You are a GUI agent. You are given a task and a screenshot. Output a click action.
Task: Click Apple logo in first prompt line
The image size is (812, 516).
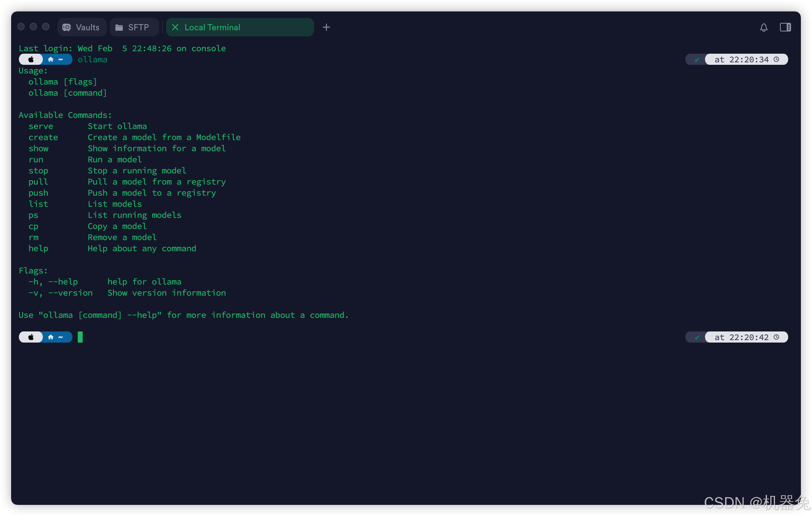pos(31,59)
